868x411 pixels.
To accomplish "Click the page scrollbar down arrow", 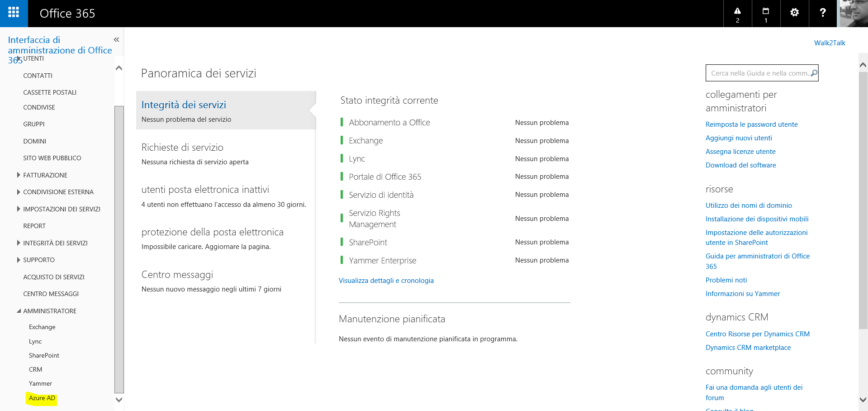I will point(863,400).
